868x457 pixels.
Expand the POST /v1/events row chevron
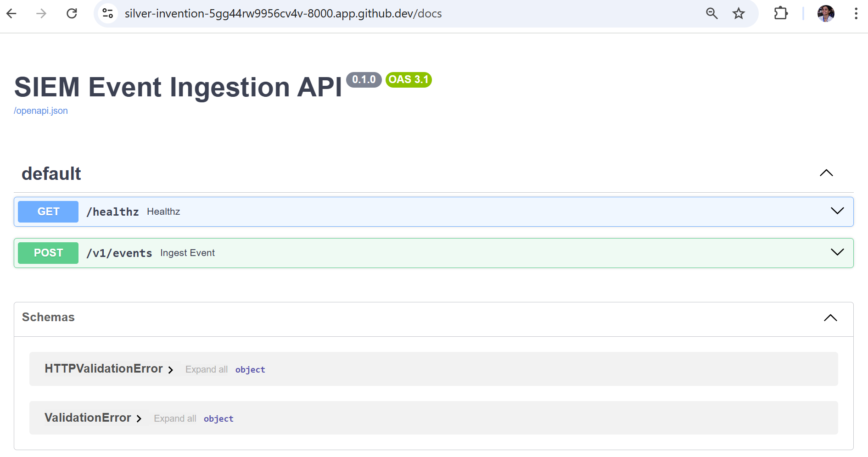pyautogui.click(x=837, y=252)
